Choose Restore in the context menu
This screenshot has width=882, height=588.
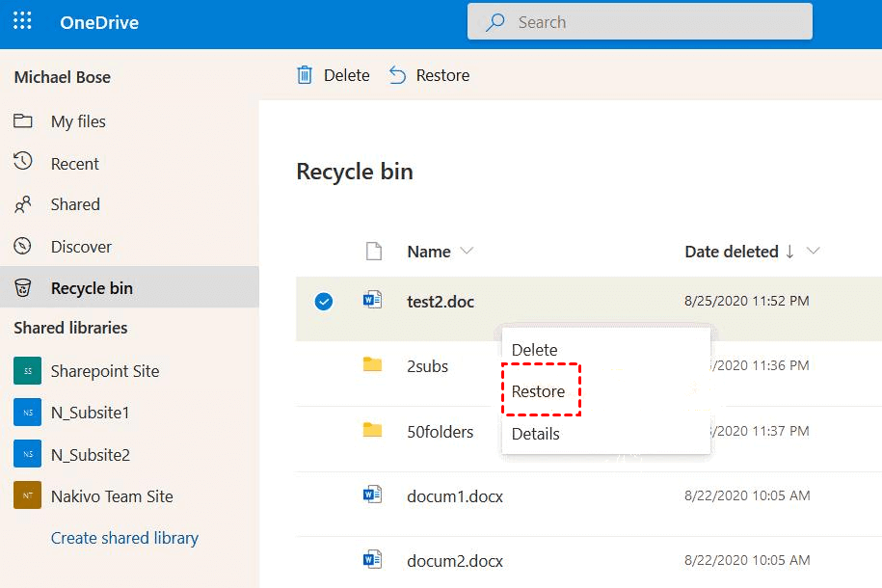[x=538, y=391]
